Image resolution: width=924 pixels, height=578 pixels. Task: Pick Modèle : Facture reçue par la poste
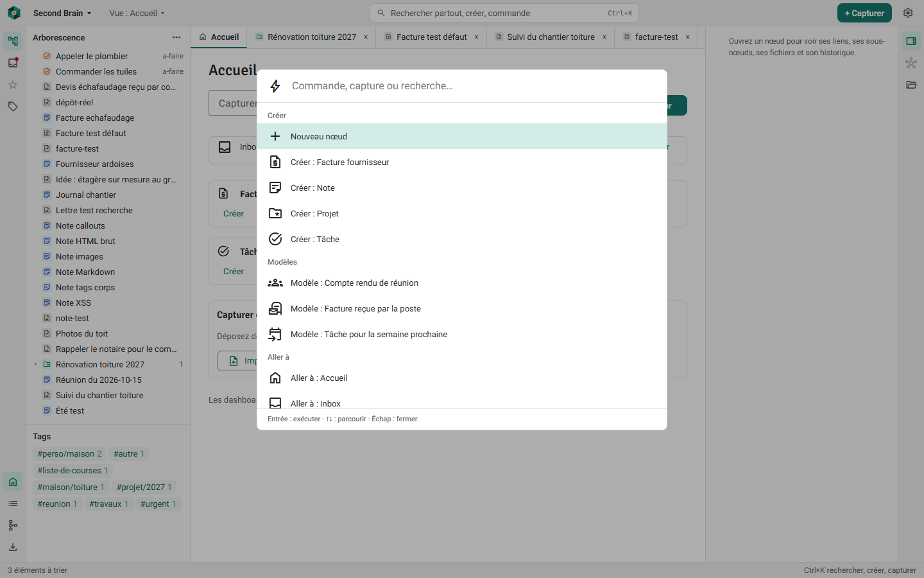(462, 308)
